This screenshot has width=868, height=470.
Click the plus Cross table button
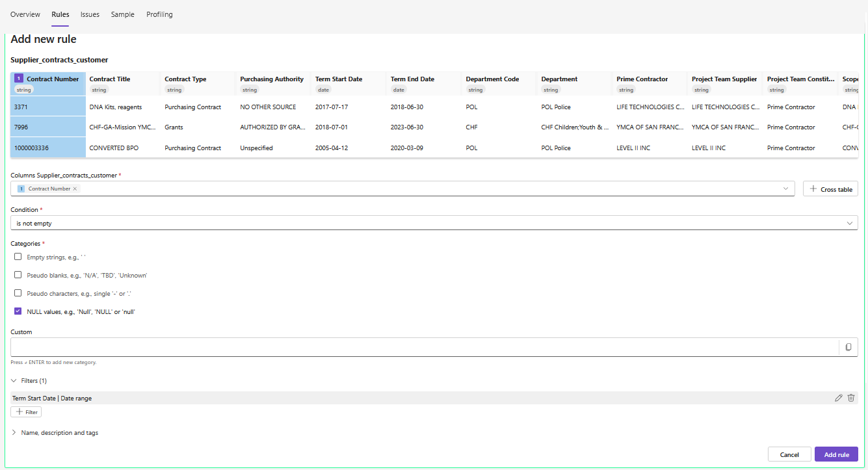[x=830, y=189]
